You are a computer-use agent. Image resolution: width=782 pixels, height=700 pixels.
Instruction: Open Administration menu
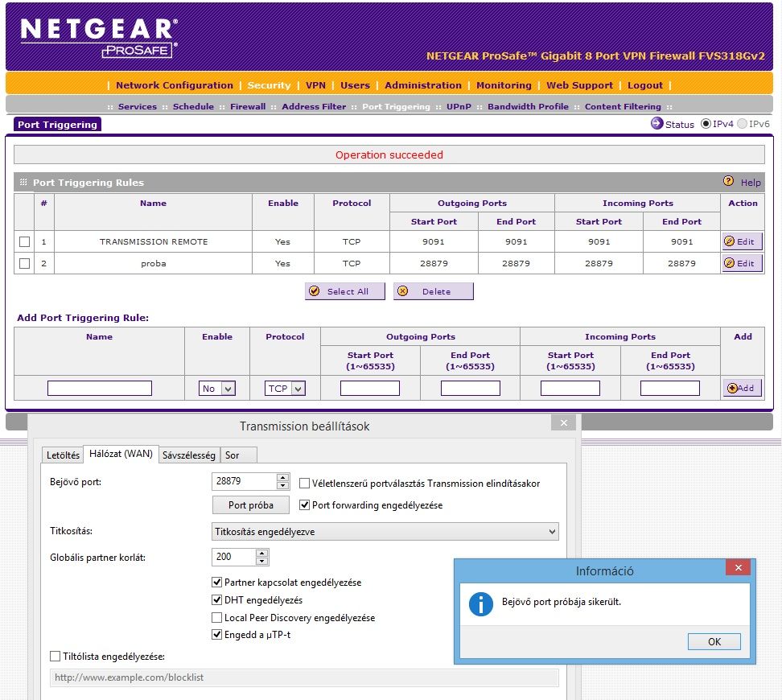423,84
